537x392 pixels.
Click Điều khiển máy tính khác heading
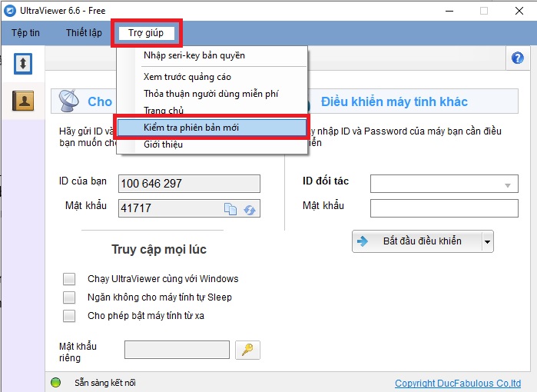394,101
